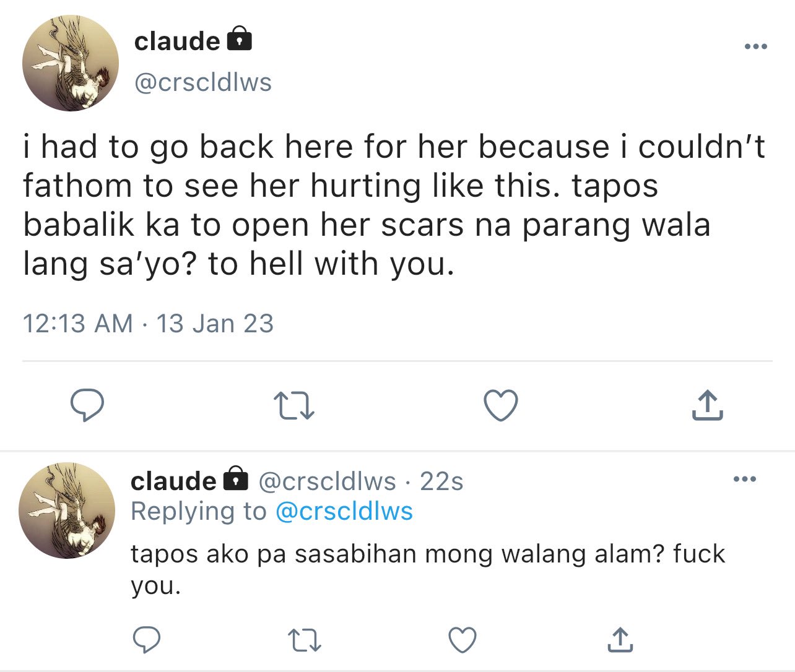
Task: Like the main tweet via the heart icon
Action: tap(500, 406)
